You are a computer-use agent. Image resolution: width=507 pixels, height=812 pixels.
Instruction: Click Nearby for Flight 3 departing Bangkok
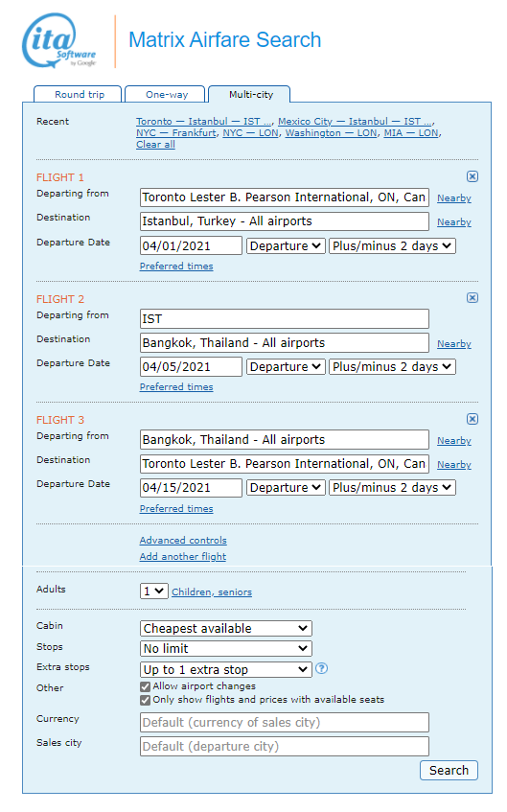[454, 441]
